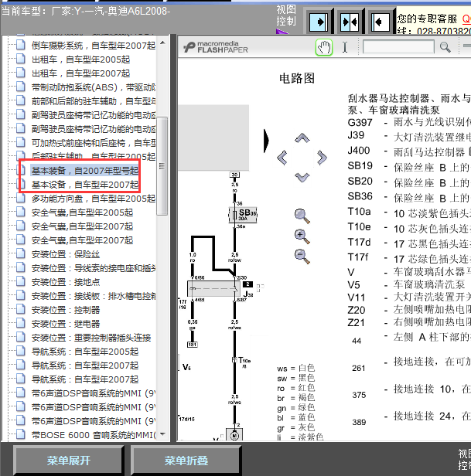This screenshot has width=471, height=476.
Task: Click into the FlashPaper search field
Action: tap(398, 47)
